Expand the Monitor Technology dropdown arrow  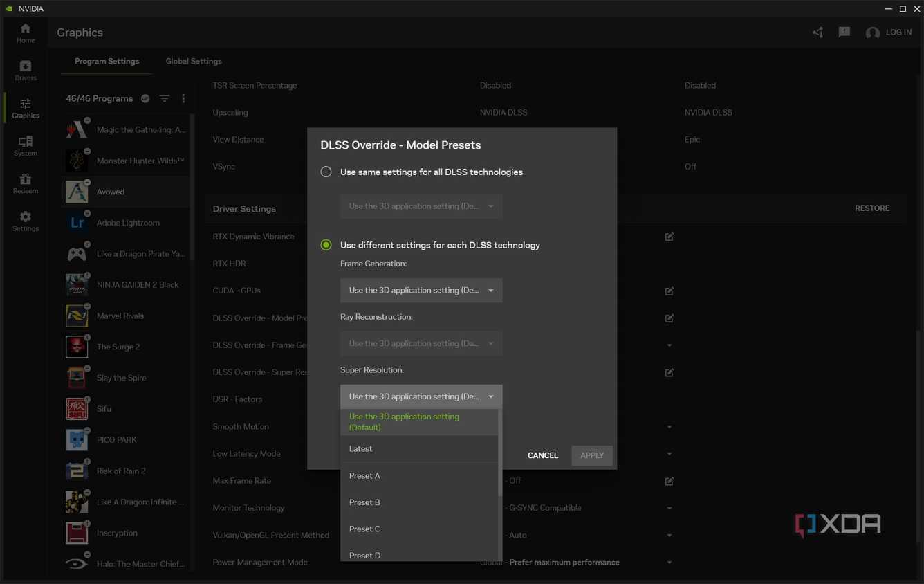tap(669, 508)
